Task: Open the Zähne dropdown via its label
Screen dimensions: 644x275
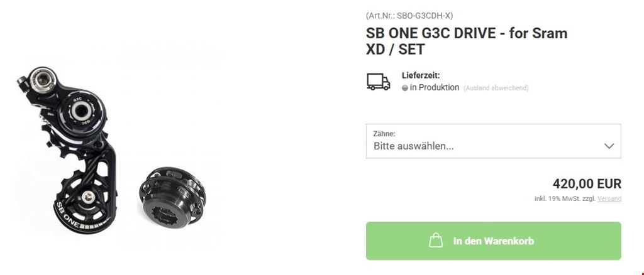Action: 384,134
